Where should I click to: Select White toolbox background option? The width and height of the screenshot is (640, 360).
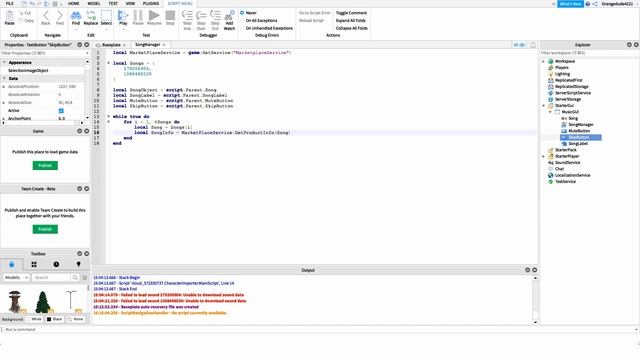[x=34, y=319]
